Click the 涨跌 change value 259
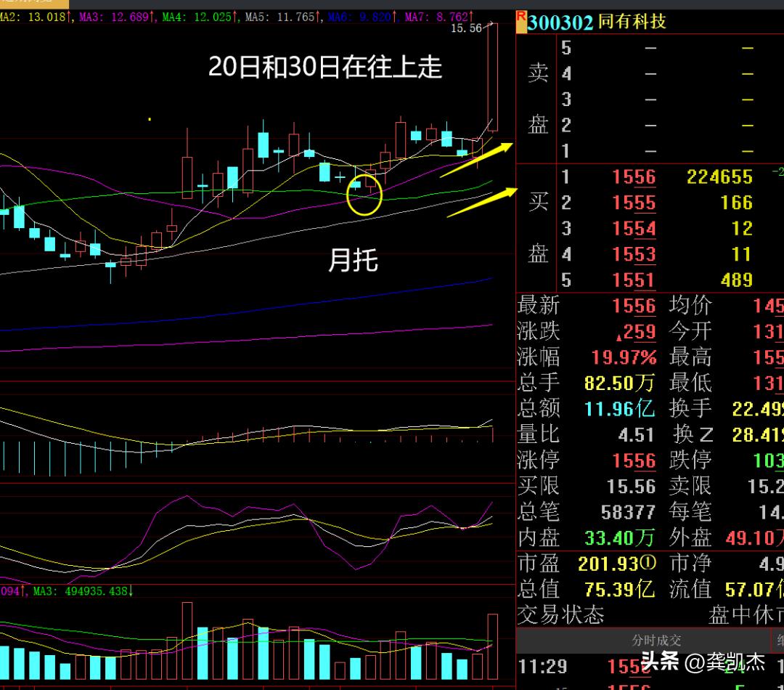The image size is (784, 690). pos(636,332)
